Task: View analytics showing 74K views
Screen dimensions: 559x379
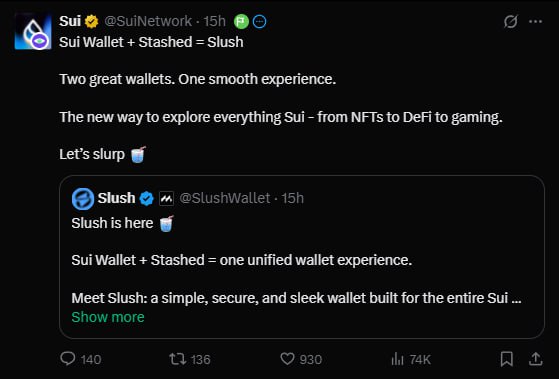Action: [411, 359]
